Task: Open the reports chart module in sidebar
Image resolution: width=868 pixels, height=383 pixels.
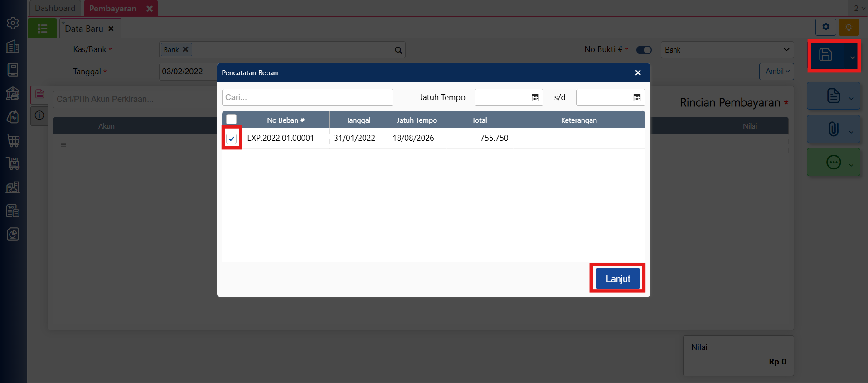Action: tap(13, 235)
